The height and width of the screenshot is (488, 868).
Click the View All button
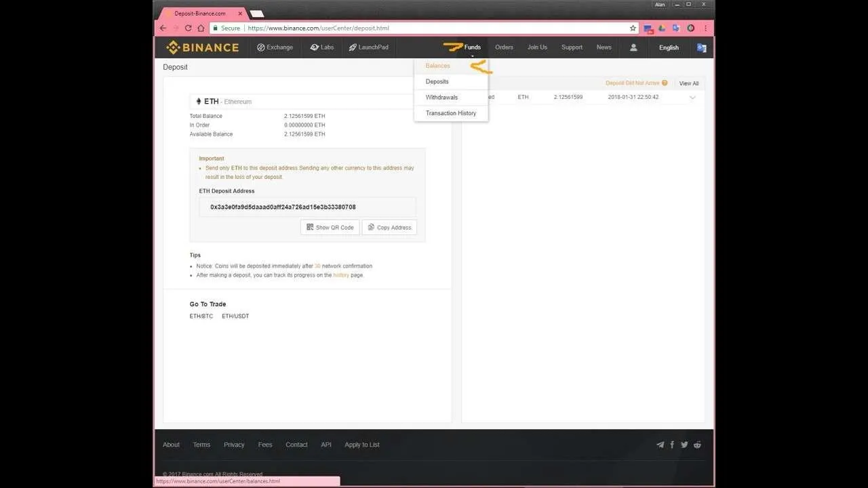[x=689, y=83]
